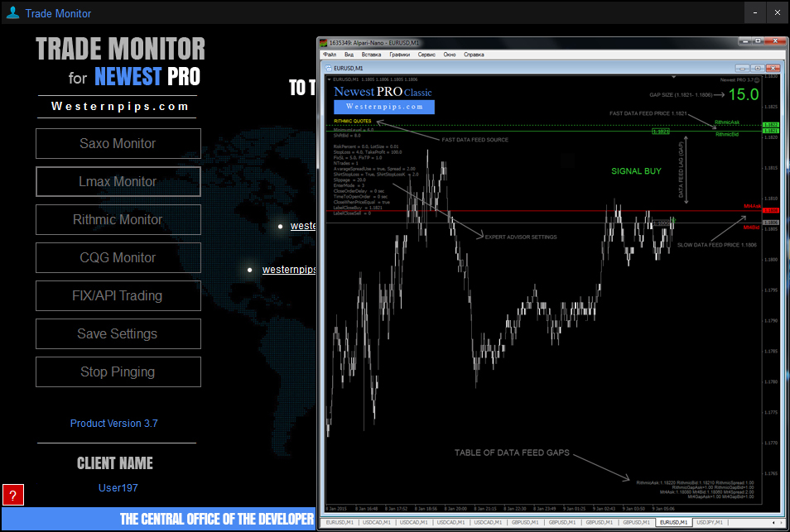Close the EURUSD,M1 chart sub-window
The image size is (790, 532).
pyautogui.click(x=773, y=68)
